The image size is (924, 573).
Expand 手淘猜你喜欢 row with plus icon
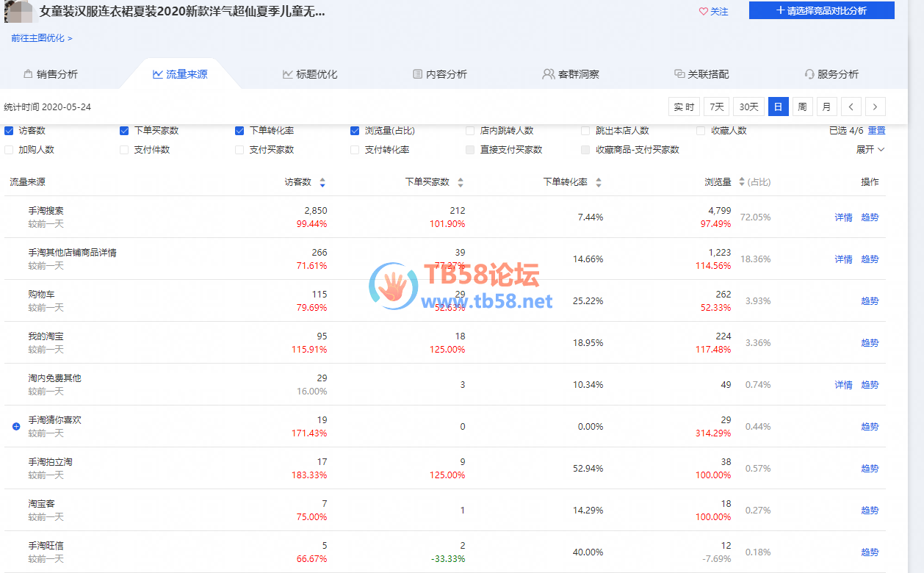pyautogui.click(x=16, y=426)
